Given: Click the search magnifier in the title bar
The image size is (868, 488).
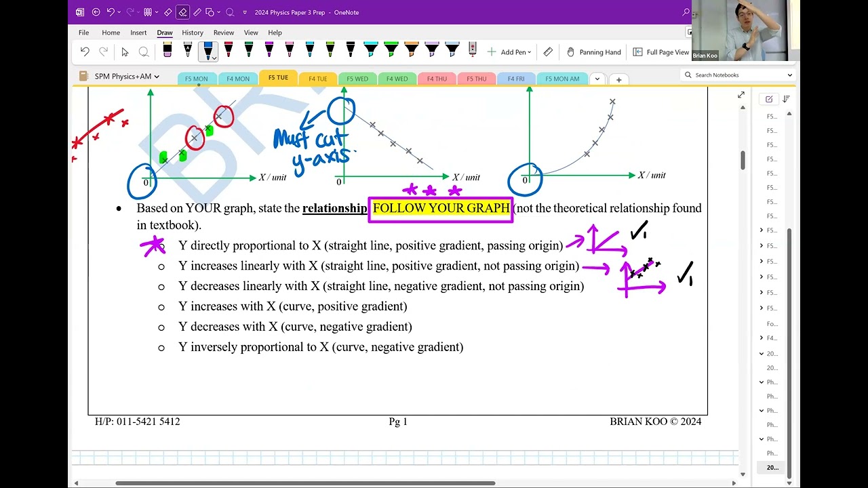Looking at the screenshot, I should pyautogui.click(x=686, y=12).
